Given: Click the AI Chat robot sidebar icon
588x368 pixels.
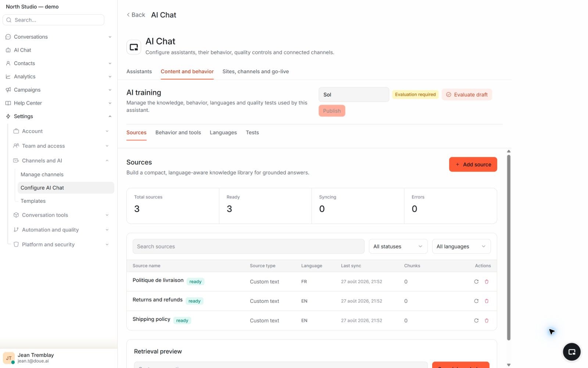Looking at the screenshot, I should pyautogui.click(x=8, y=50).
